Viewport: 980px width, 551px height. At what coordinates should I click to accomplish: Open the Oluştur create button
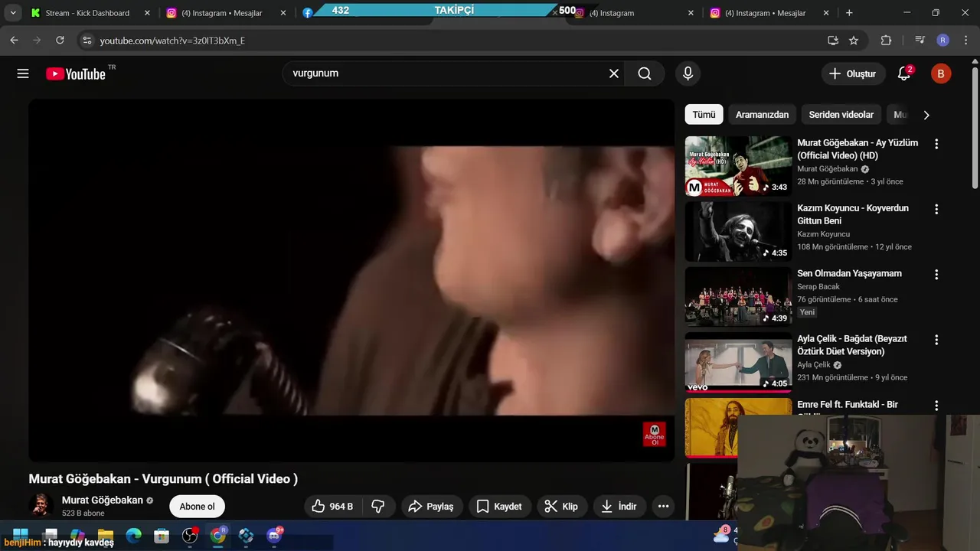(853, 73)
